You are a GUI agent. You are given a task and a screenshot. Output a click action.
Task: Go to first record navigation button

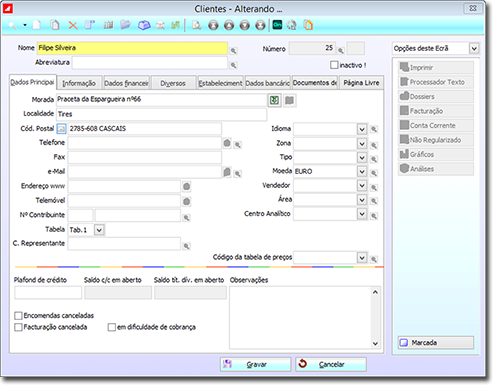213,25
